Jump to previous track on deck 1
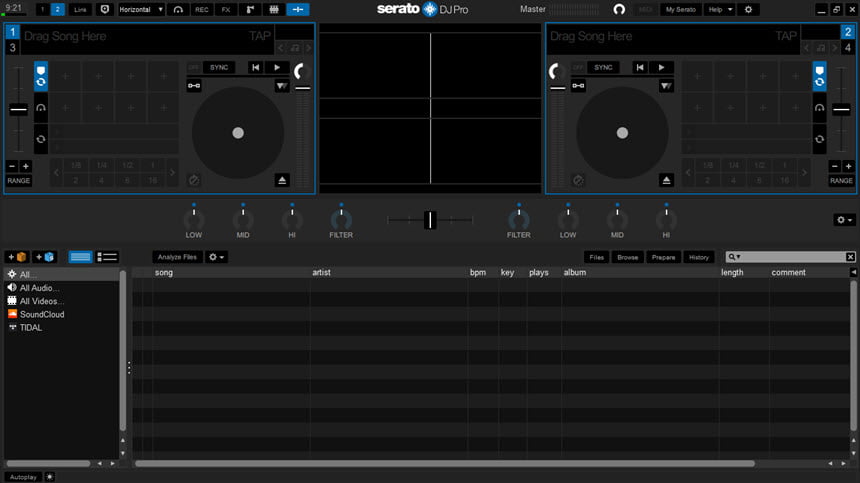Image resolution: width=860 pixels, height=483 pixels. (x=256, y=67)
